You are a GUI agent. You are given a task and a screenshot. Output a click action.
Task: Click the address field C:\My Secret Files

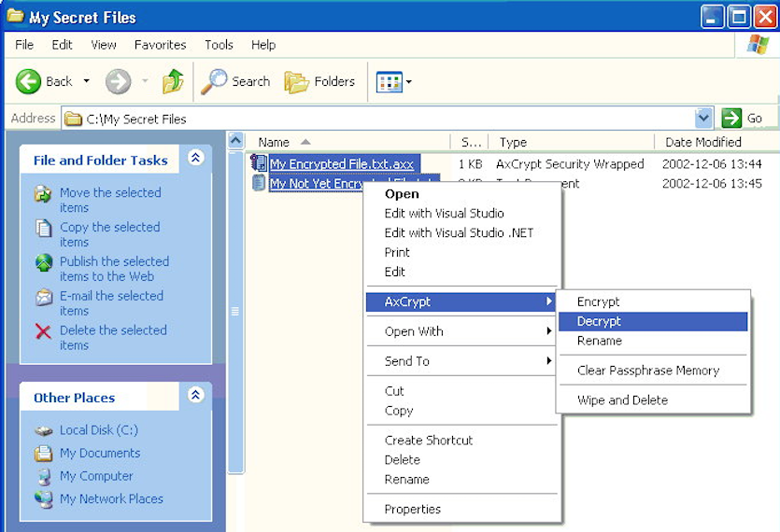coord(378,119)
